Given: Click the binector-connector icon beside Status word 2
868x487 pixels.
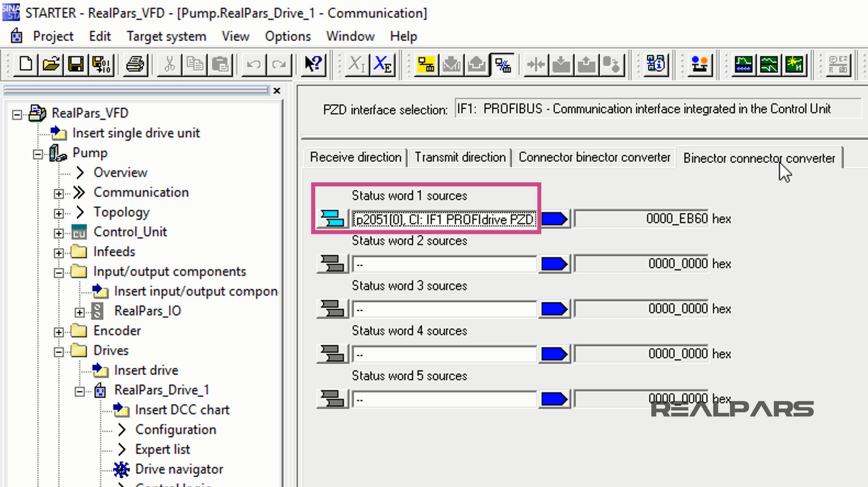Looking at the screenshot, I should coord(331,263).
